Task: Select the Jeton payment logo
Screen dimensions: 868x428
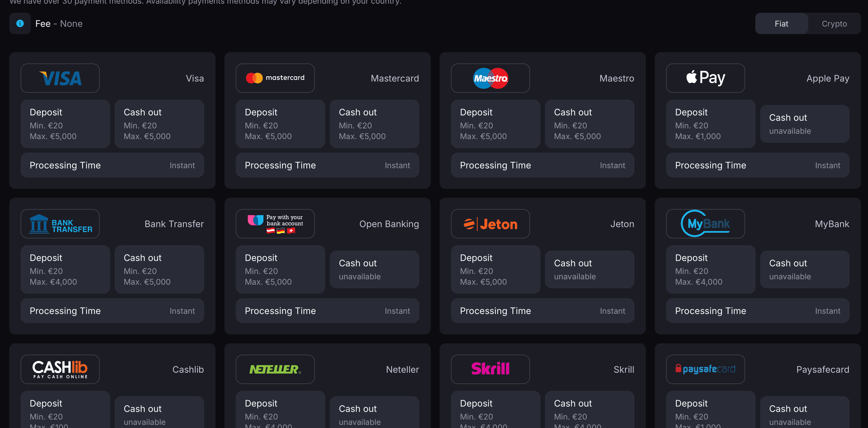Action: coord(490,224)
